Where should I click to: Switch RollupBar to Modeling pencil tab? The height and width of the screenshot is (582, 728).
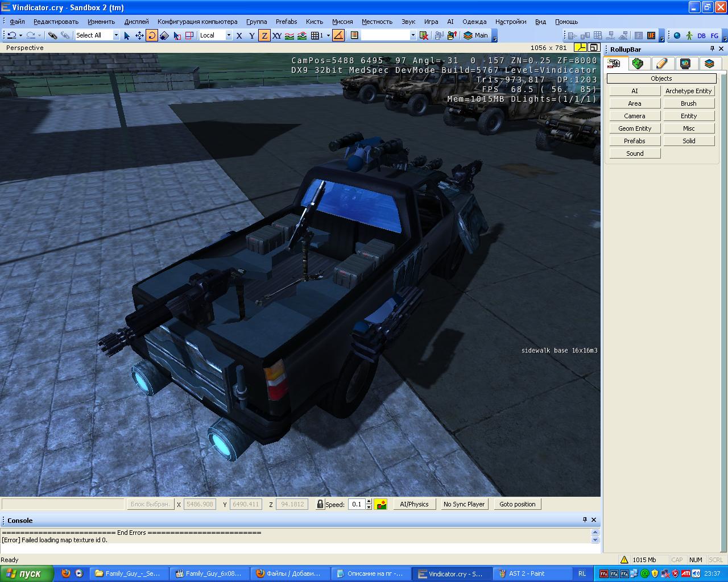tap(661, 63)
